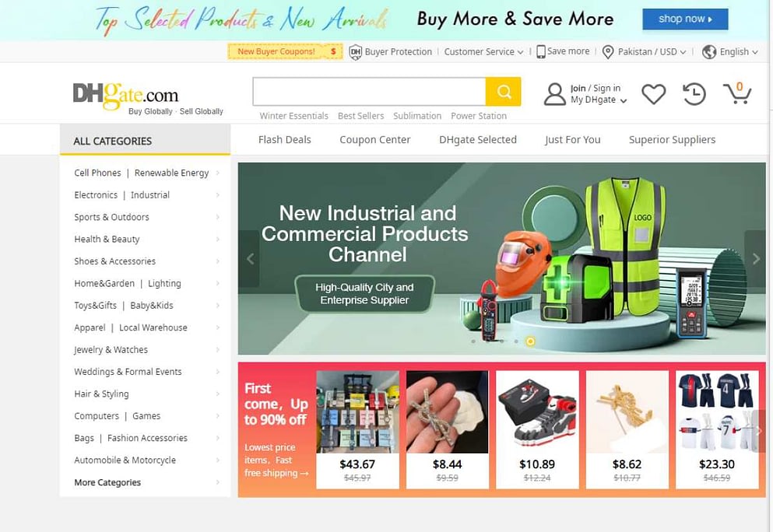
Task: Click the user profile icon
Action: (554, 93)
